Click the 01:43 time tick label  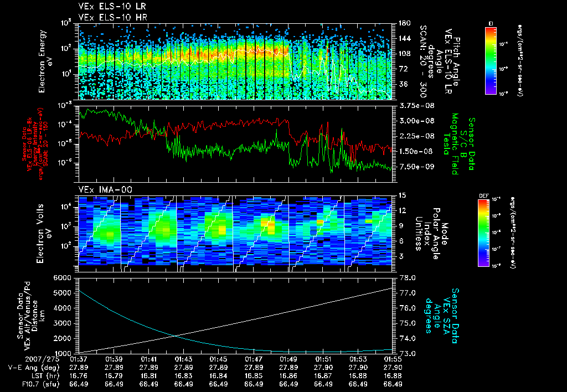point(184,359)
